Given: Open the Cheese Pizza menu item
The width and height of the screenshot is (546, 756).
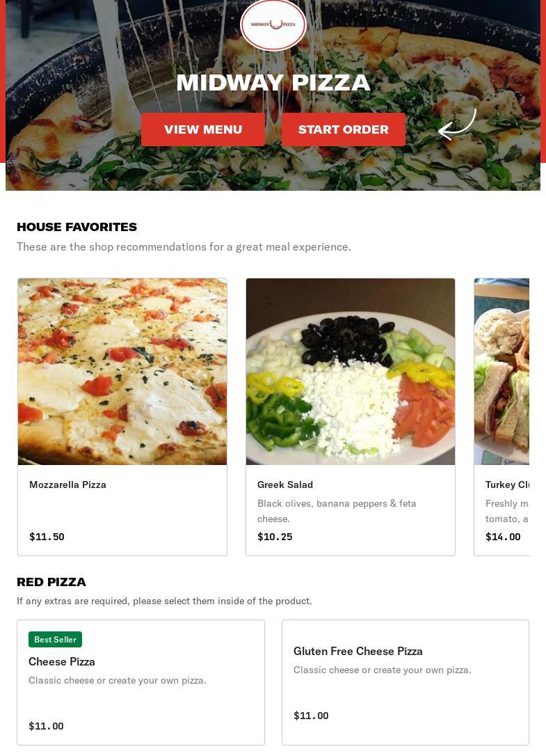Looking at the screenshot, I should pos(140,682).
